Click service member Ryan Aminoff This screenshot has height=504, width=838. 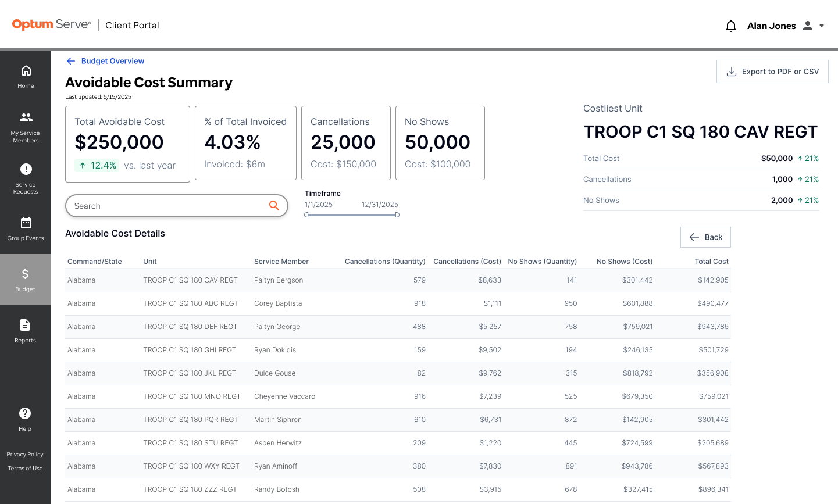point(276,466)
